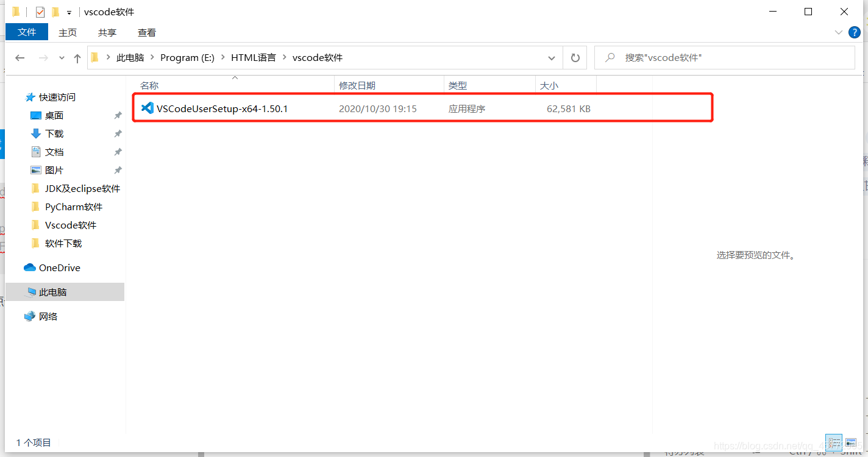Unpin 下载 pin icon

tap(118, 133)
